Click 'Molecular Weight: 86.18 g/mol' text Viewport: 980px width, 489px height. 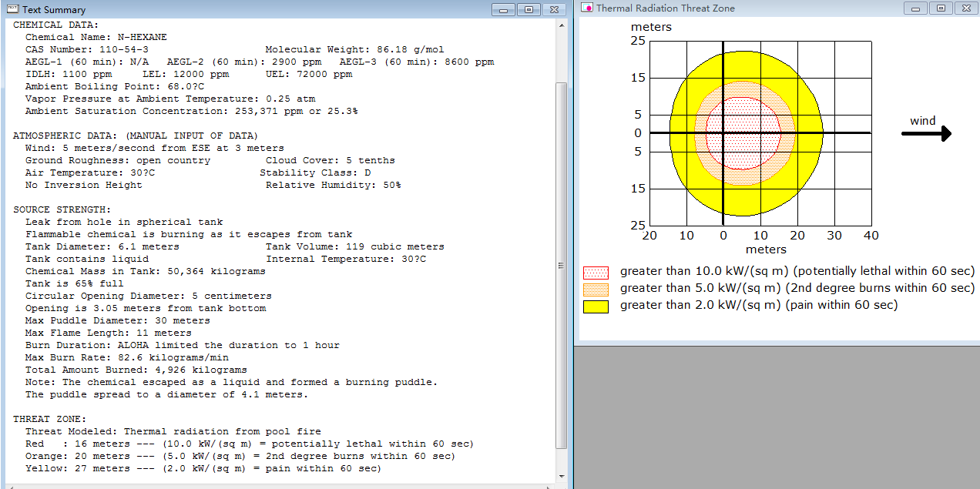(355, 49)
